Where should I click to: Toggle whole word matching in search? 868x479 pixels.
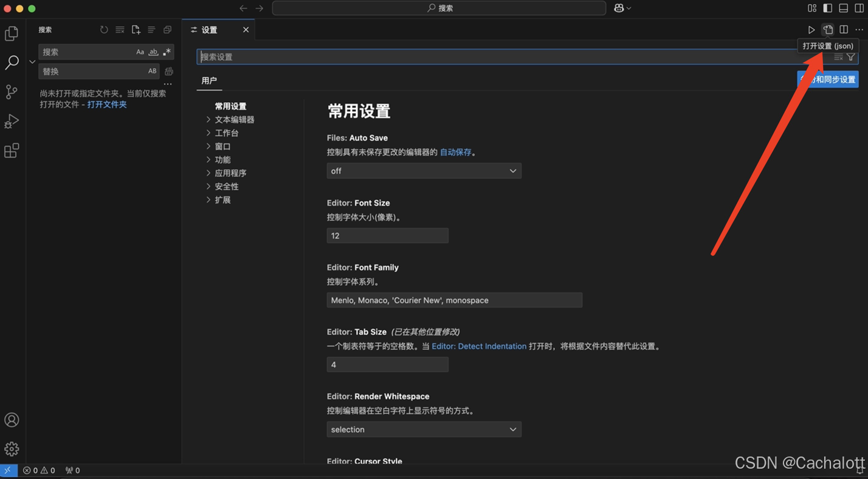point(153,52)
